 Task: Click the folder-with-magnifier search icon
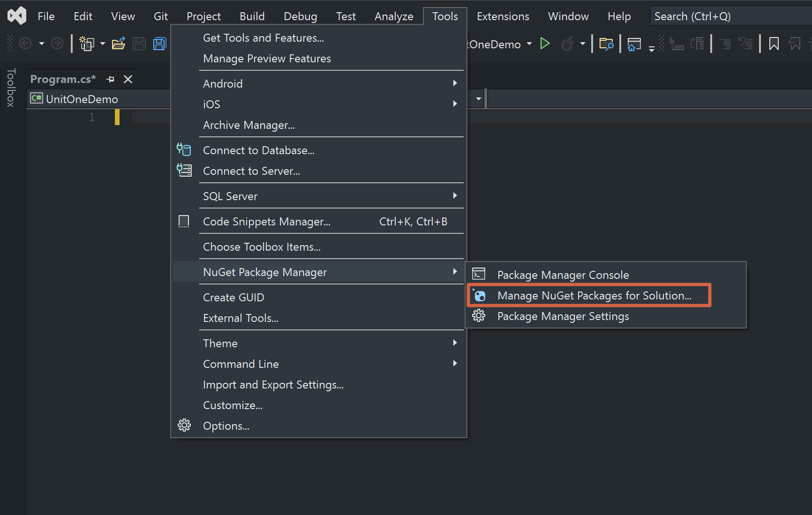click(606, 43)
